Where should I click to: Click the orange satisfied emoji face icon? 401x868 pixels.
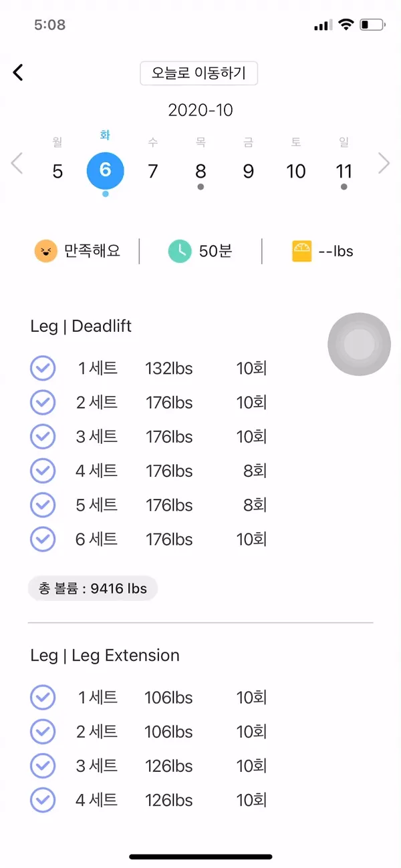click(45, 251)
